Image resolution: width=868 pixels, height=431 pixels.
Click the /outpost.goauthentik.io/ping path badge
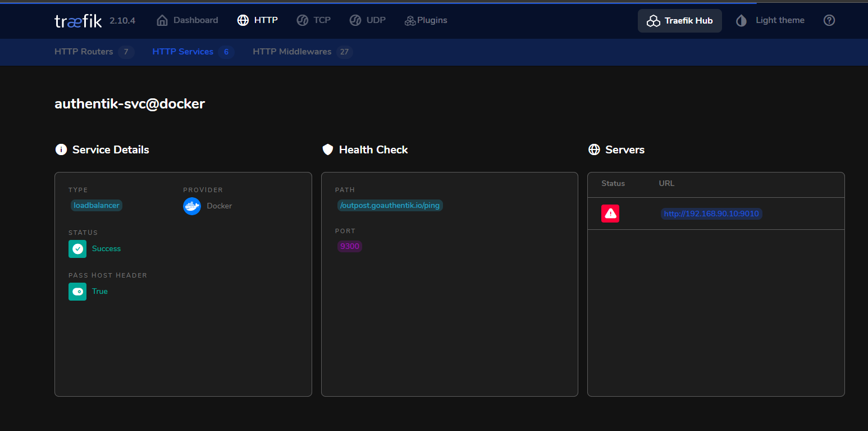tap(390, 205)
